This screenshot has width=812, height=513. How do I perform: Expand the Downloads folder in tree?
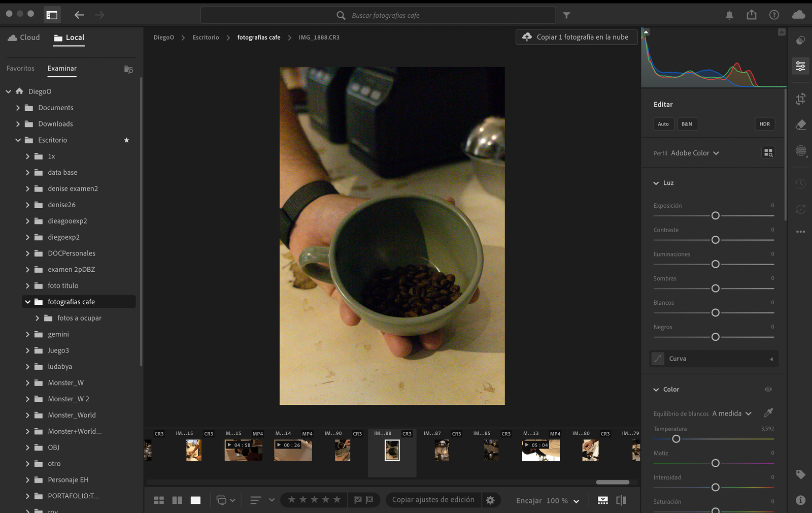pyautogui.click(x=18, y=124)
